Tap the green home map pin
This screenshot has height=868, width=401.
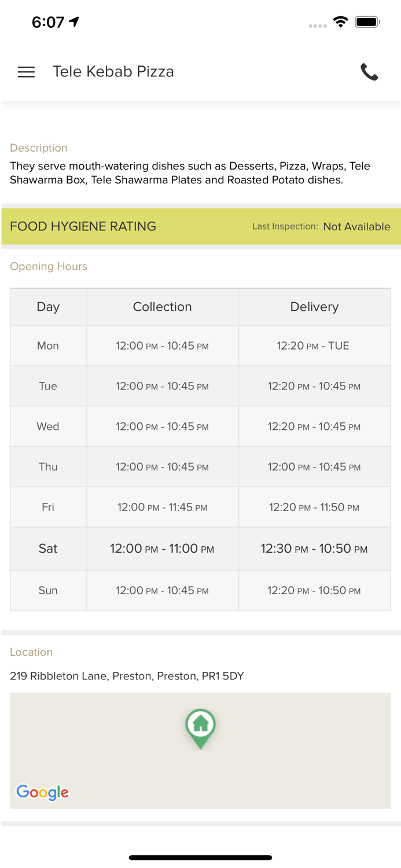pos(200,726)
